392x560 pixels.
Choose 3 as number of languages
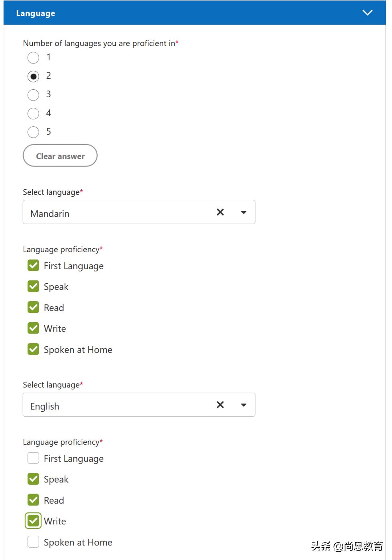[33, 95]
